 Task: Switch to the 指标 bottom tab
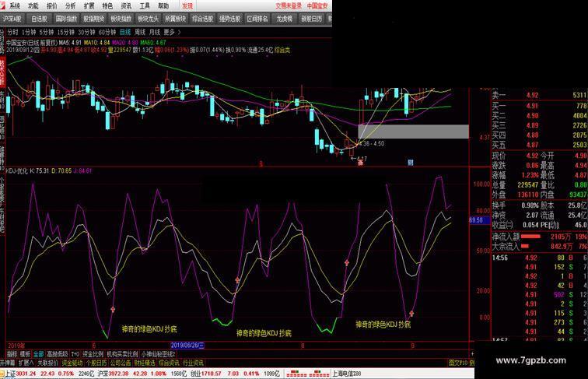(12, 354)
